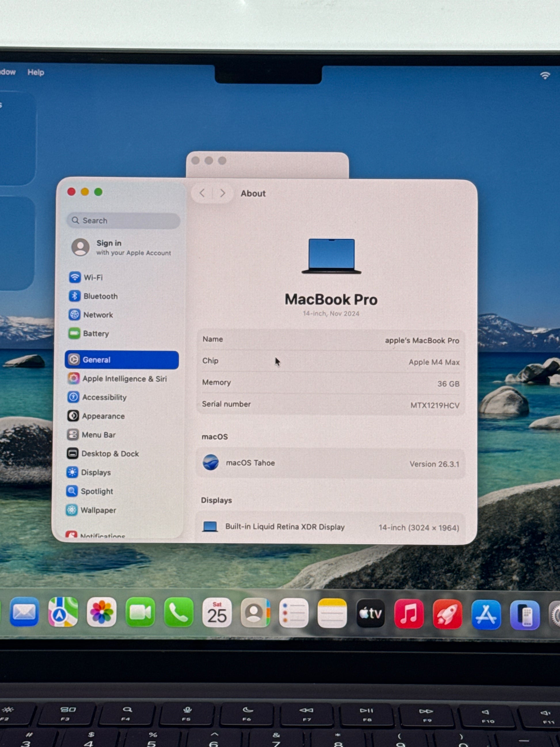The height and width of the screenshot is (747, 560).
Task: Open Wi-Fi settings in sidebar
Action: (x=93, y=277)
